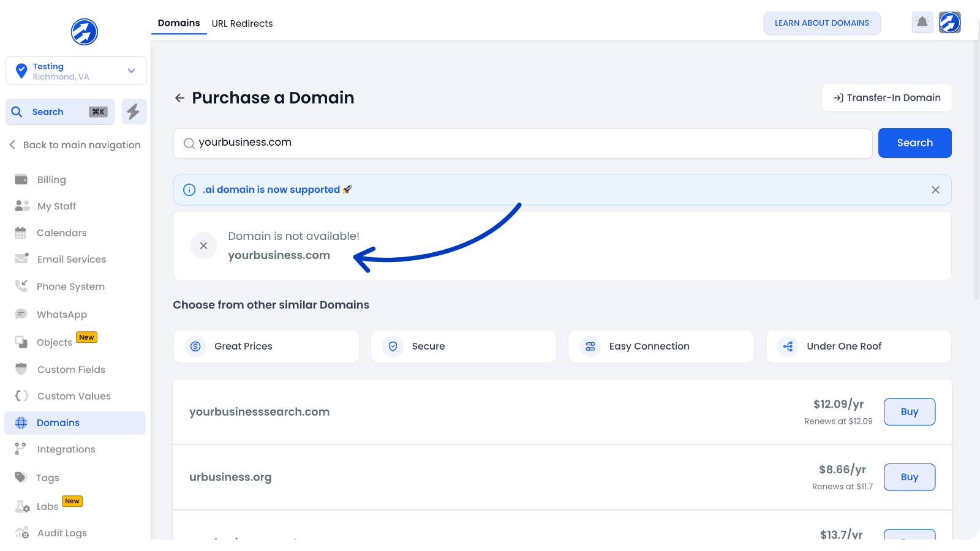
Task: Click the domain search input field
Action: coord(522,143)
